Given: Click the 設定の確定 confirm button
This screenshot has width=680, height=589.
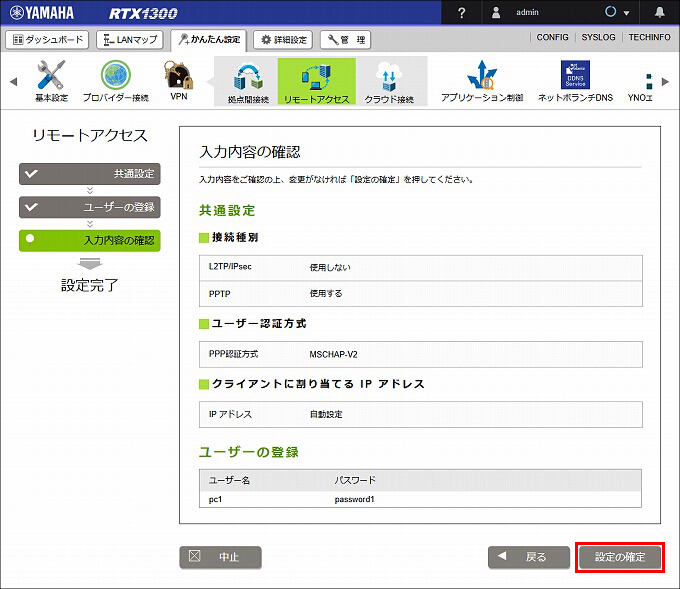Looking at the screenshot, I should click(x=620, y=557).
